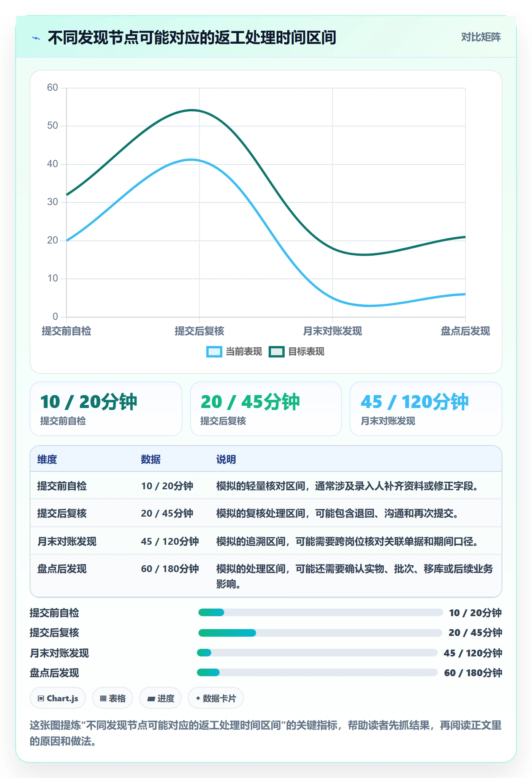Viewport: 532px width, 778px height.
Task: Select the Chart.js tag chip
Action: tap(58, 698)
